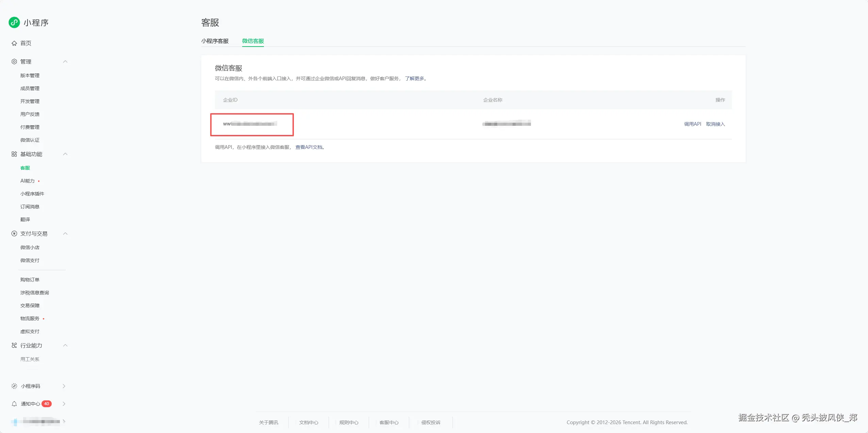The height and width of the screenshot is (433, 868).
Task: Click the 企业名称 column header
Action: pyautogui.click(x=493, y=100)
